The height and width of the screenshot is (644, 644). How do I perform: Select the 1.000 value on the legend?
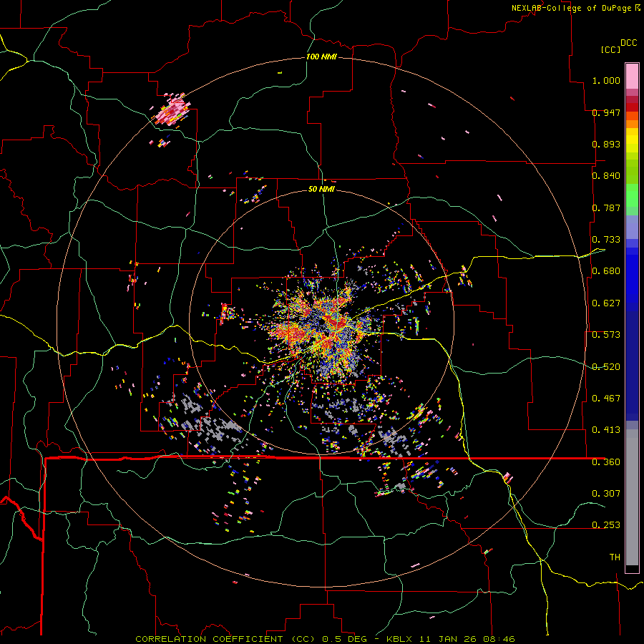tap(606, 80)
